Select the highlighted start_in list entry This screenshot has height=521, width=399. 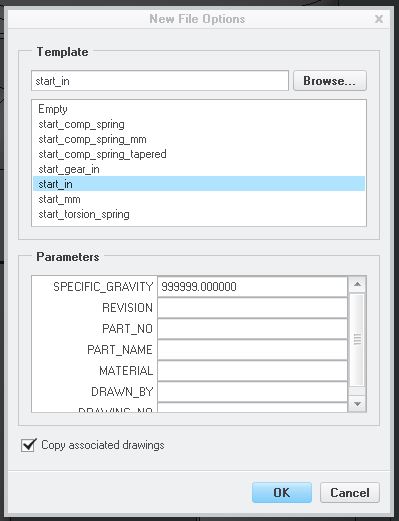[x=199, y=184]
